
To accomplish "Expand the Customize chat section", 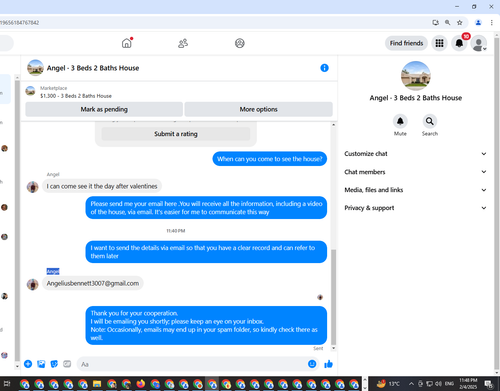I will click(x=415, y=154).
